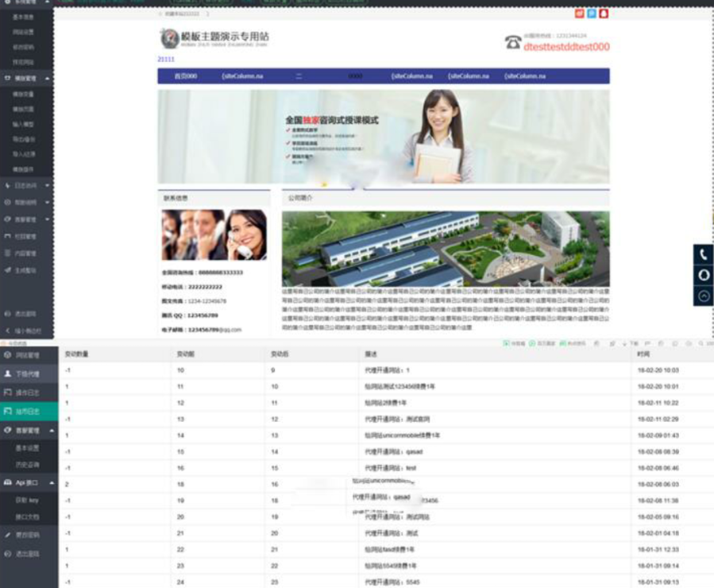
Task: Select the green highlighted 站币日志 item
Action: point(29,412)
